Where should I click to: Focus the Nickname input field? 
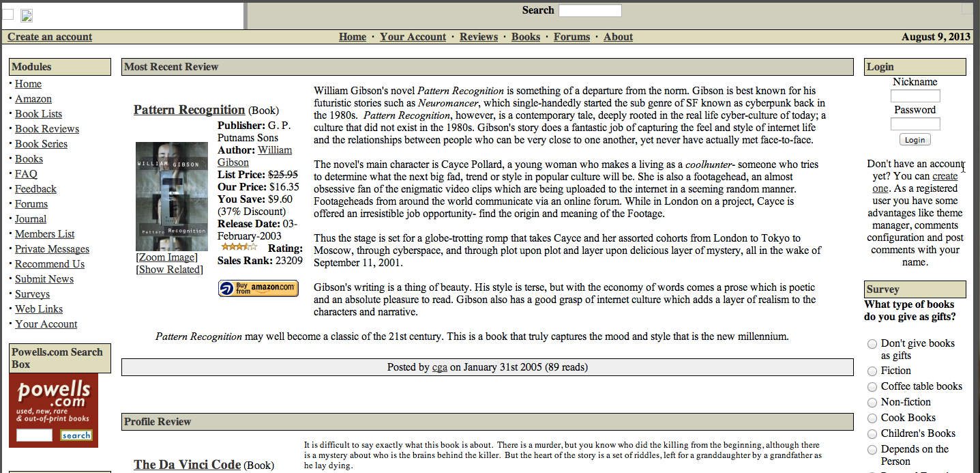tap(915, 96)
